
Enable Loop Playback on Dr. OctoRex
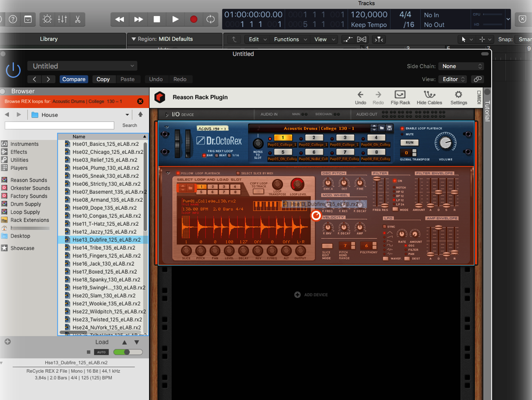click(x=402, y=128)
